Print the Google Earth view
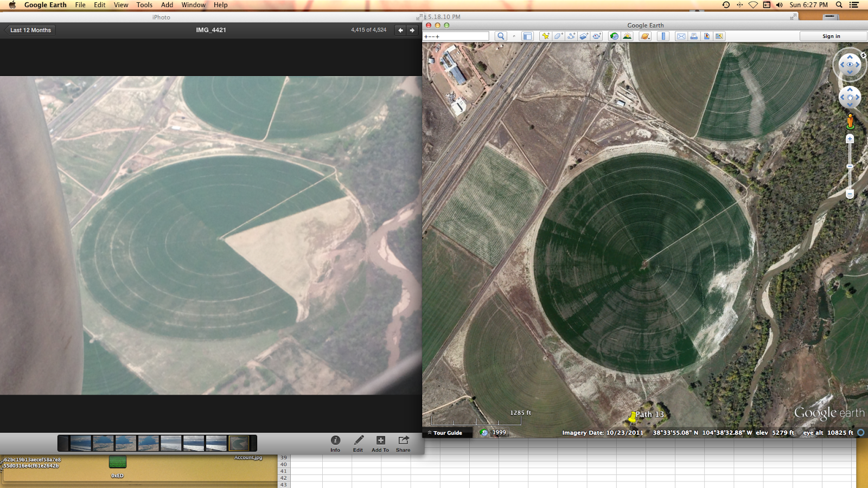The image size is (868, 488). click(x=694, y=36)
